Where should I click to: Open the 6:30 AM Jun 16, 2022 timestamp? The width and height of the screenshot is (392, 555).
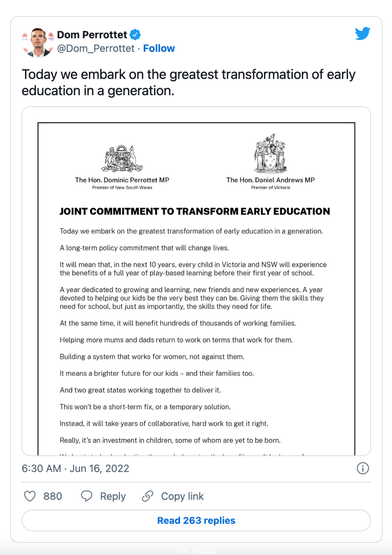[x=75, y=469]
